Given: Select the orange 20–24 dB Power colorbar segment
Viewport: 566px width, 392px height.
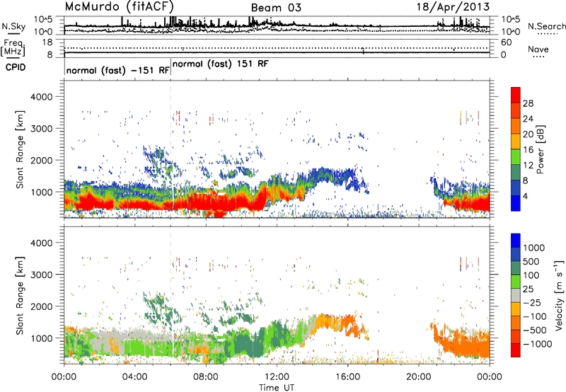Looking at the screenshot, I should [516, 126].
